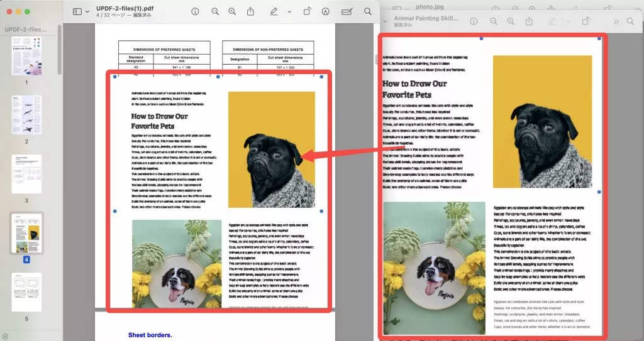
Task: Zoom out in Animal Painting Skill window
Action: pos(494,21)
